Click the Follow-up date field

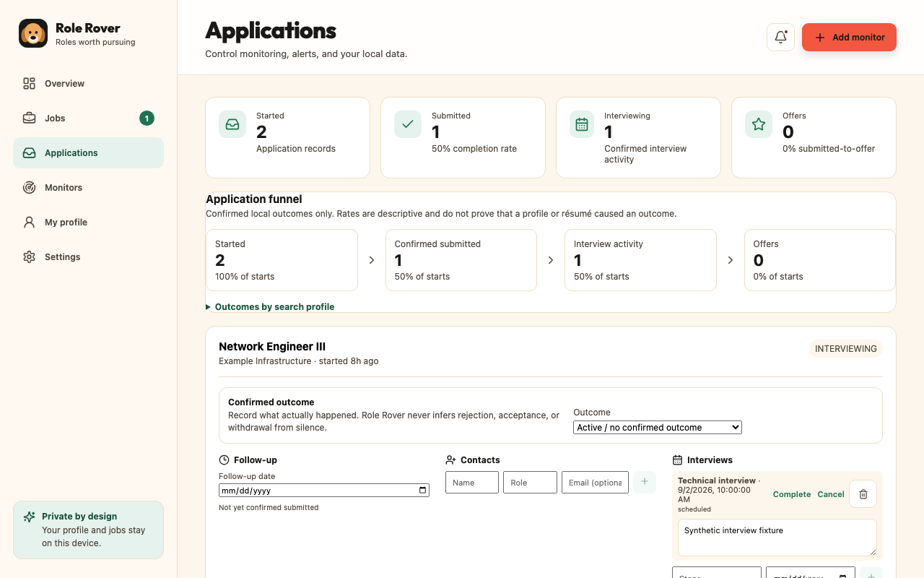tap(324, 491)
